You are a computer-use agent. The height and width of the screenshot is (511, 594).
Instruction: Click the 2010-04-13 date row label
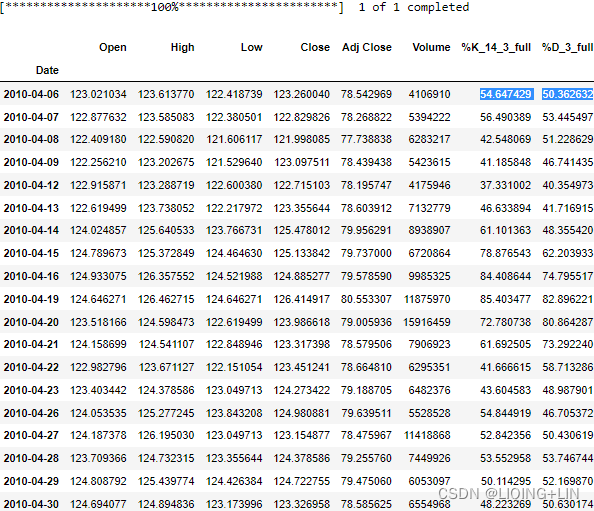point(31,208)
